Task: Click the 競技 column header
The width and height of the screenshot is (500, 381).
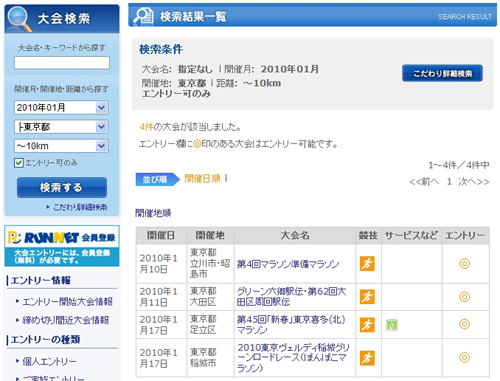Action: click(368, 236)
